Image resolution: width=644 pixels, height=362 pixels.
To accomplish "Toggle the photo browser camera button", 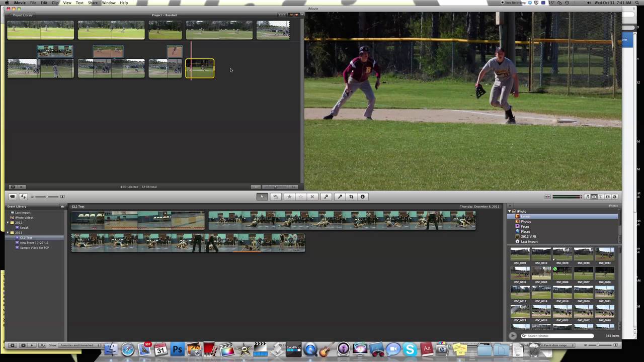I will 594,197.
